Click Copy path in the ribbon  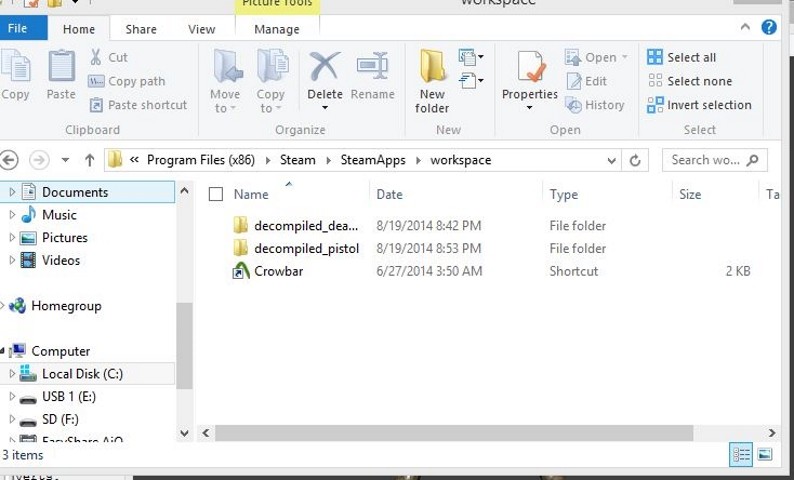click(x=127, y=81)
